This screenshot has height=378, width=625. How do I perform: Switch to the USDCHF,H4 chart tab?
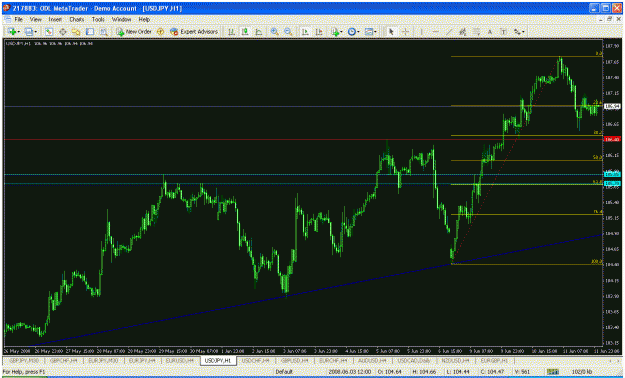[257, 360]
